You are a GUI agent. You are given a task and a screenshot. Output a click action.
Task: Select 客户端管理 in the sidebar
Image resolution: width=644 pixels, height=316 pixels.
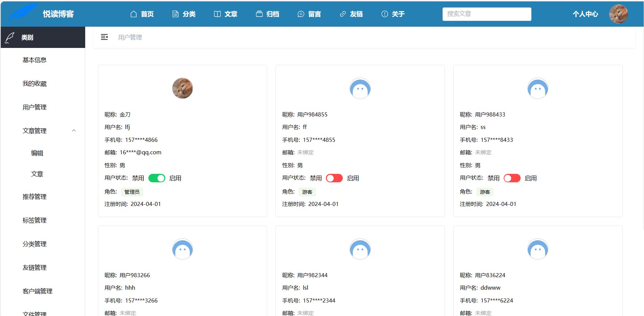pyautogui.click(x=38, y=291)
